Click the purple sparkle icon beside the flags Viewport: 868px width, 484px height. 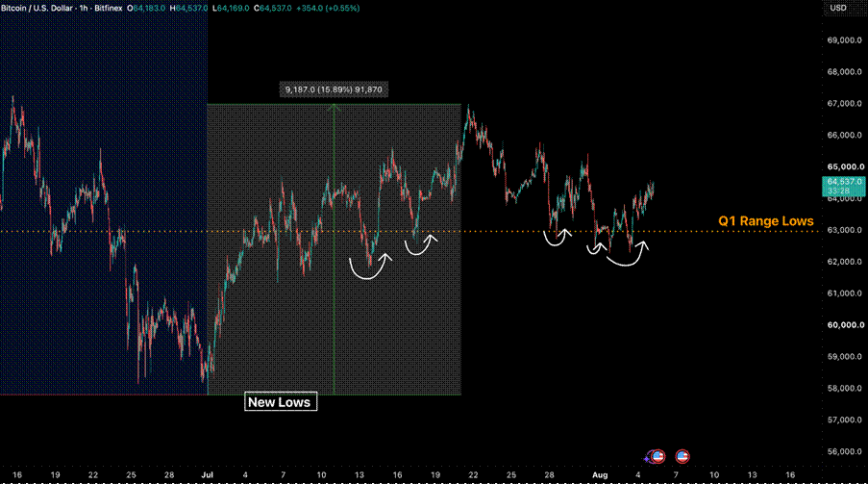pyautogui.click(x=647, y=458)
